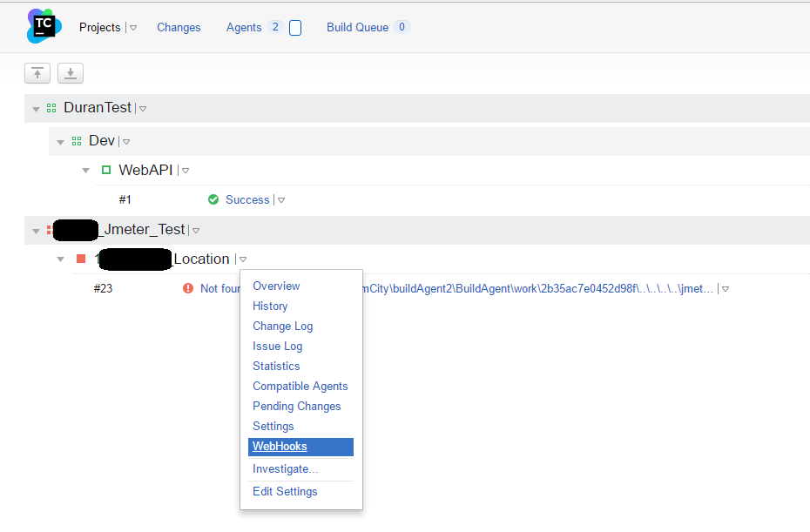Collapse the Dev subproject
Screen dimensions: 810x532
[x=60, y=142]
